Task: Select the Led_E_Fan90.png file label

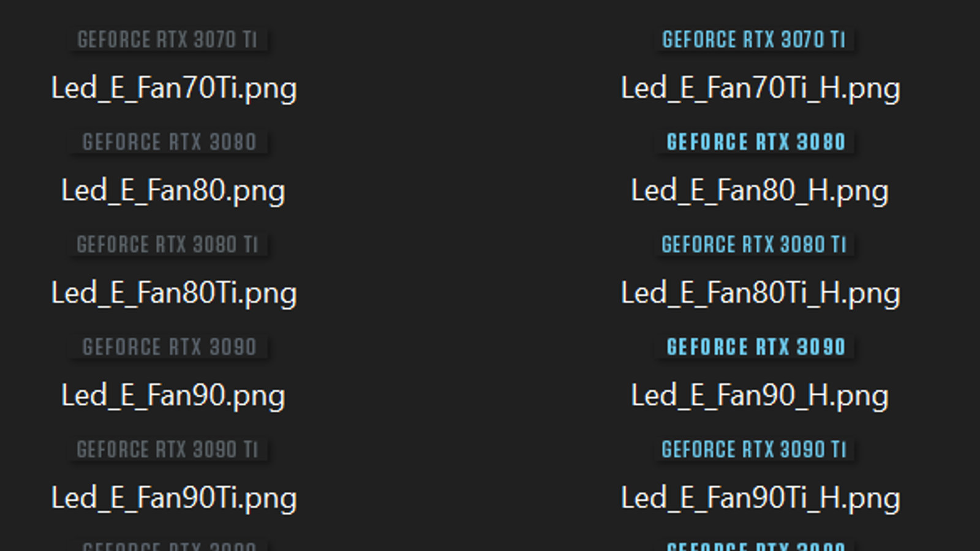Action: (173, 395)
